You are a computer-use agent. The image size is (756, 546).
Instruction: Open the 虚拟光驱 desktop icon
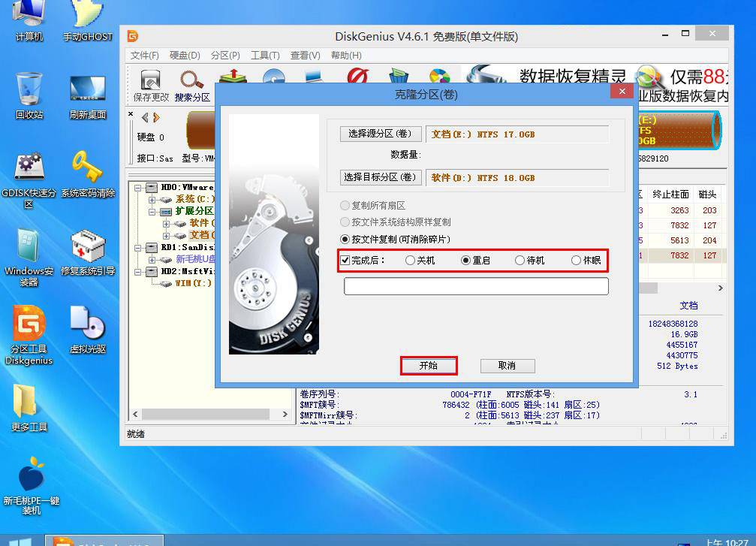click(x=88, y=330)
